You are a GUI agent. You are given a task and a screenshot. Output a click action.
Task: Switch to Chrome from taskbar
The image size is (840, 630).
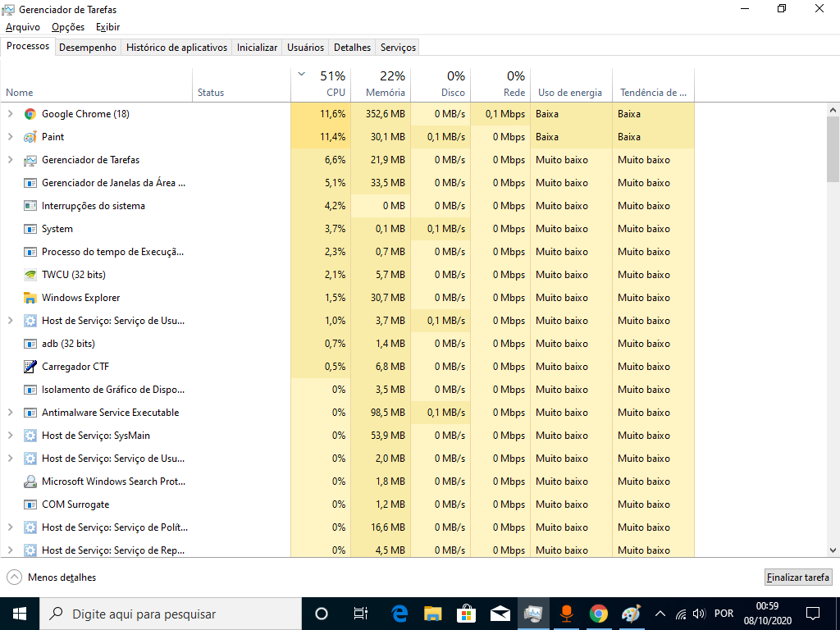click(x=598, y=614)
